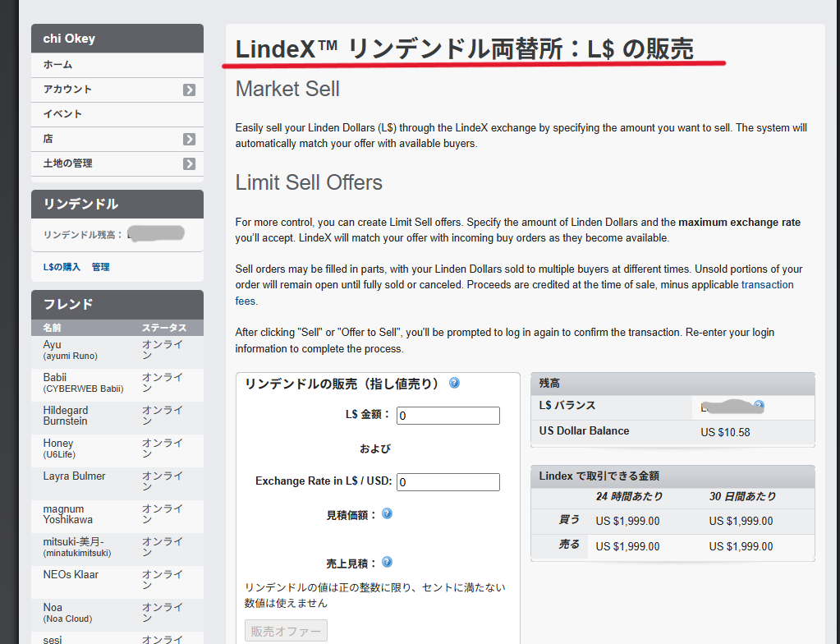The width and height of the screenshot is (840, 644).
Task: Open the アカウント menu item
Action: [x=68, y=90]
